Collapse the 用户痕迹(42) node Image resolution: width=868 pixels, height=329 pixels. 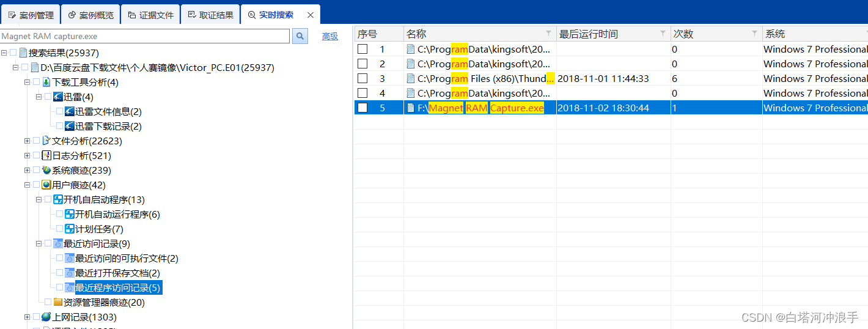tap(27, 185)
